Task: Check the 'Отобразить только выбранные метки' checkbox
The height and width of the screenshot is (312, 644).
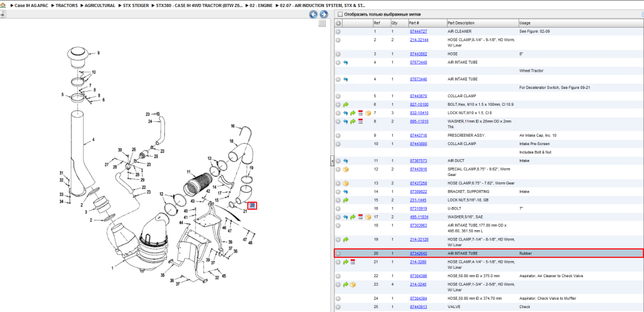Action: pos(339,14)
